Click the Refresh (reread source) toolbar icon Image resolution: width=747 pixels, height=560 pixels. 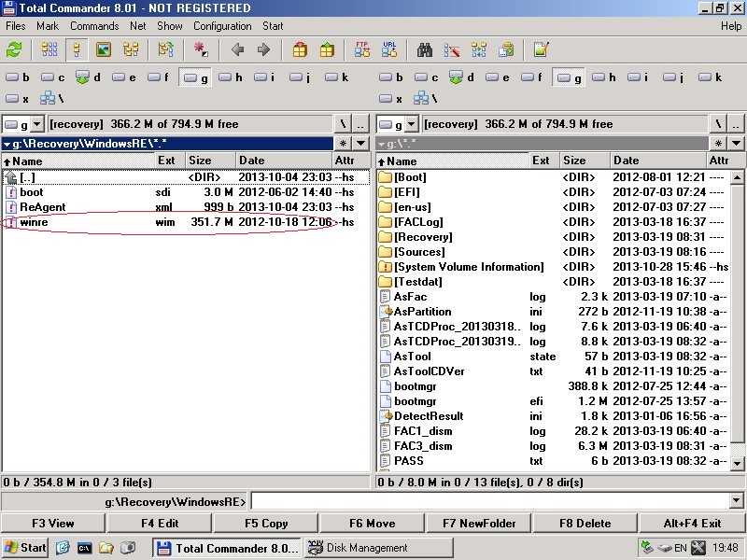[14, 50]
